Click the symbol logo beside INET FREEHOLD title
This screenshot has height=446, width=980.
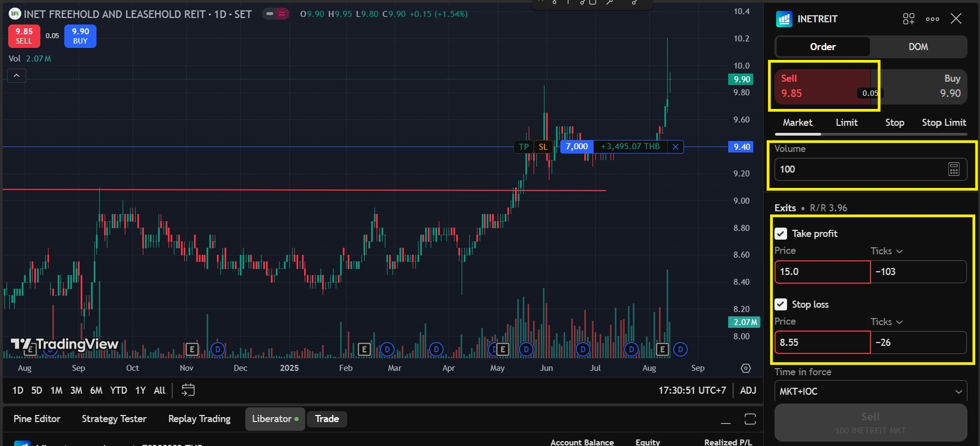[x=15, y=14]
